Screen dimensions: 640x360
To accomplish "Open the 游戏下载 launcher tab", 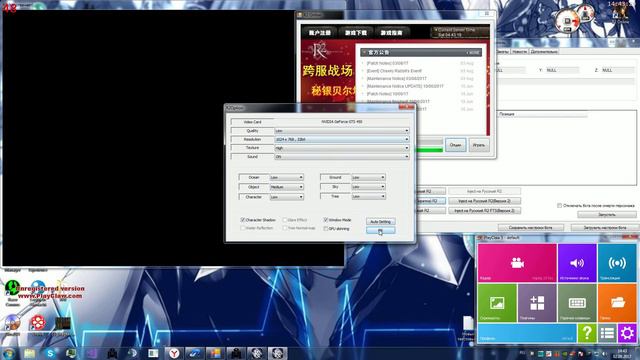I will (355, 33).
